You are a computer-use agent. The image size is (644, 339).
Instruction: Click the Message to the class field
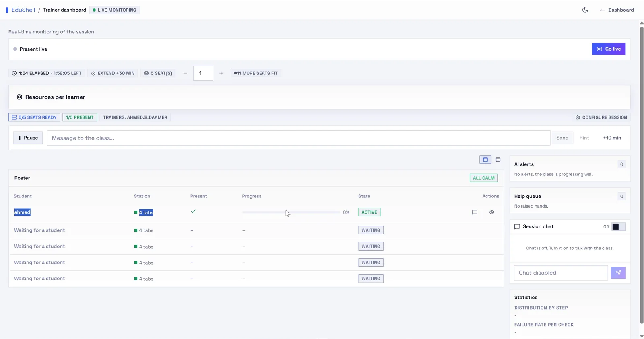pyautogui.click(x=298, y=138)
